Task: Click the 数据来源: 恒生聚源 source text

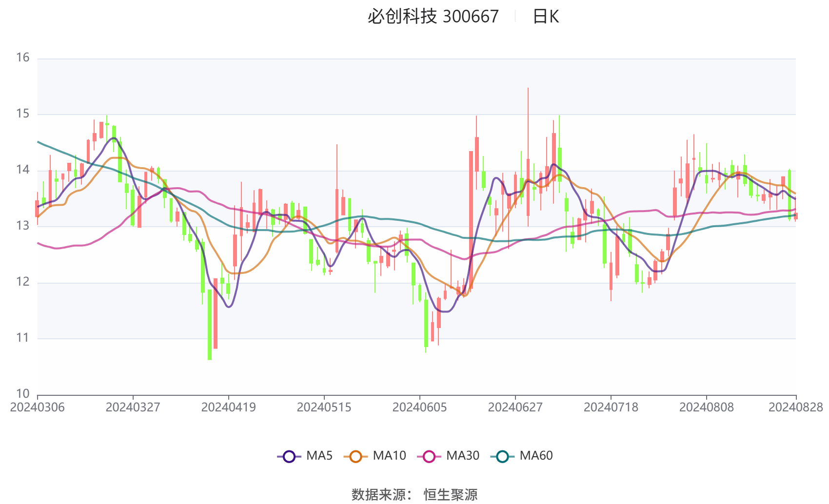Action: (414, 494)
